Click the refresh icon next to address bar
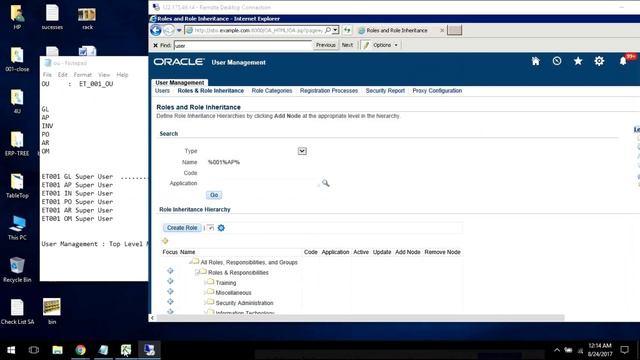640x360 pixels. coord(347,30)
